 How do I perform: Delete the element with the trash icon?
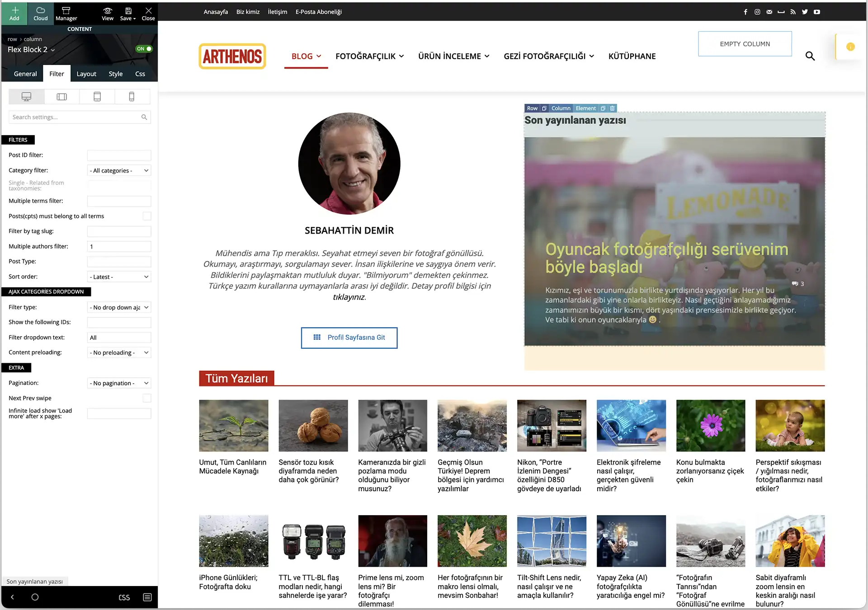(x=613, y=108)
